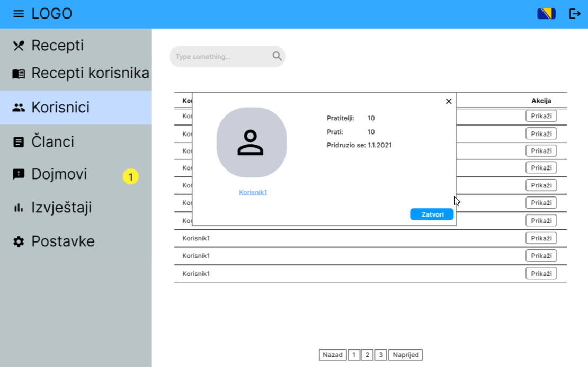588x367 pixels.
Task: Click the Naprijed next page button
Action: pos(405,355)
